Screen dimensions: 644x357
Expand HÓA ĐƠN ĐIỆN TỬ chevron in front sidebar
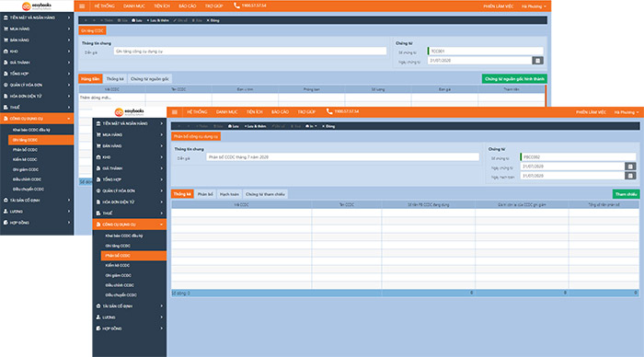tap(161, 202)
